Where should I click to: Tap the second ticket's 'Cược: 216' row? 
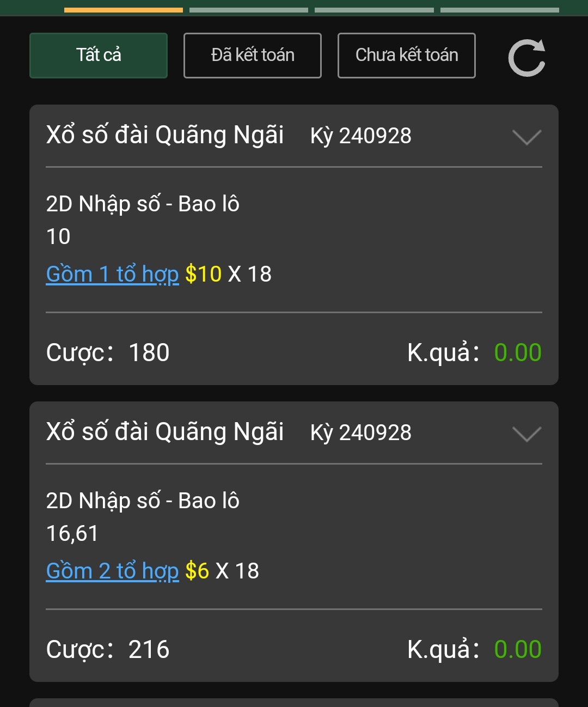[x=108, y=649]
